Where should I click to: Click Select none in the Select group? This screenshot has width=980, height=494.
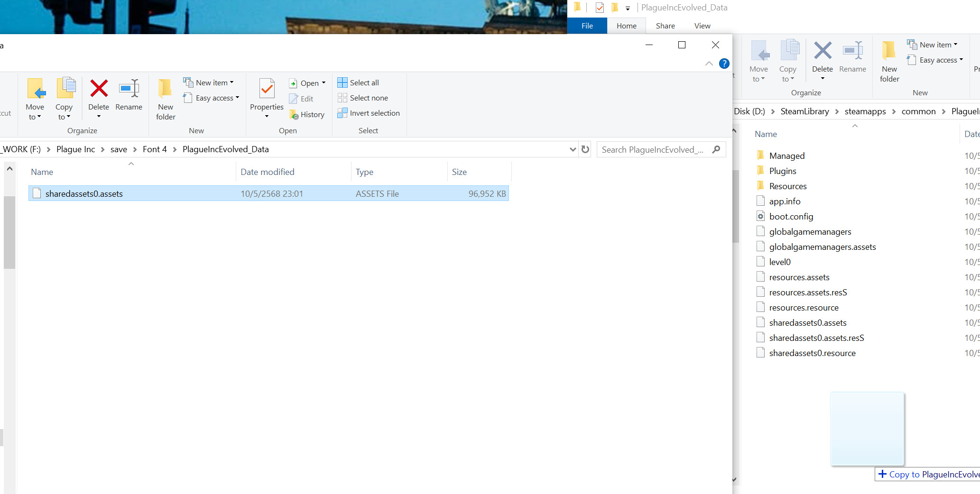[x=363, y=98]
